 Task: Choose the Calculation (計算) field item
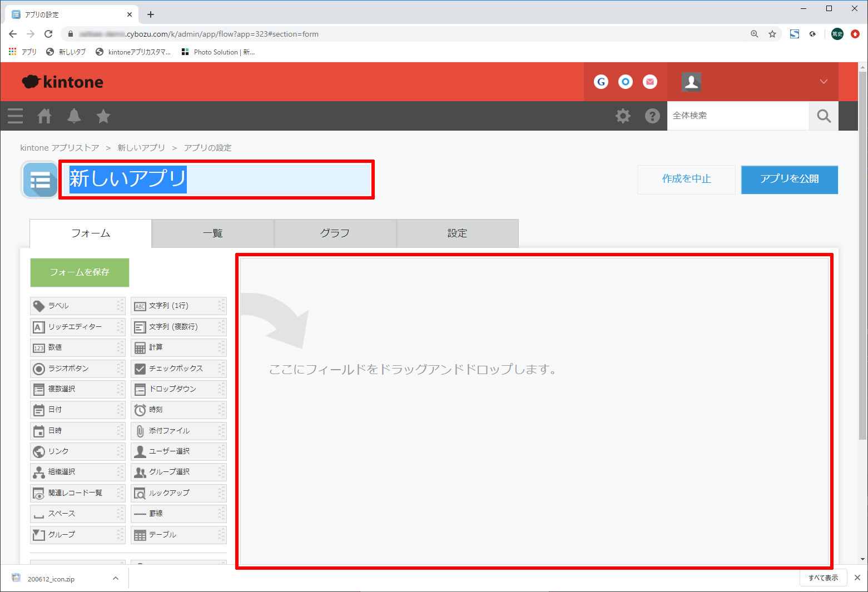pos(179,347)
